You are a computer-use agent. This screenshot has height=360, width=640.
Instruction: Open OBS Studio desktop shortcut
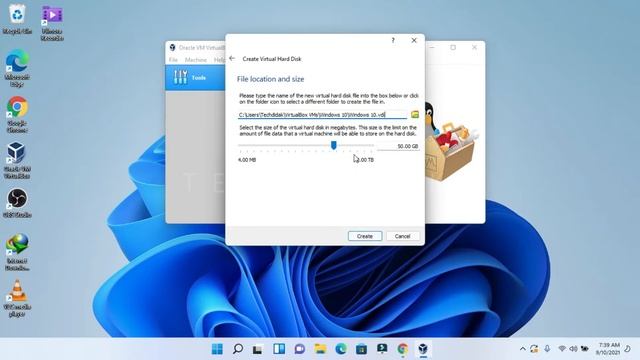[x=17, y=203]
